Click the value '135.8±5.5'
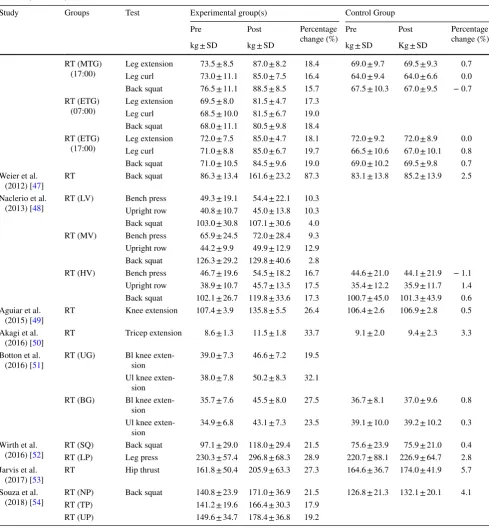 click(x=267, y=310)
